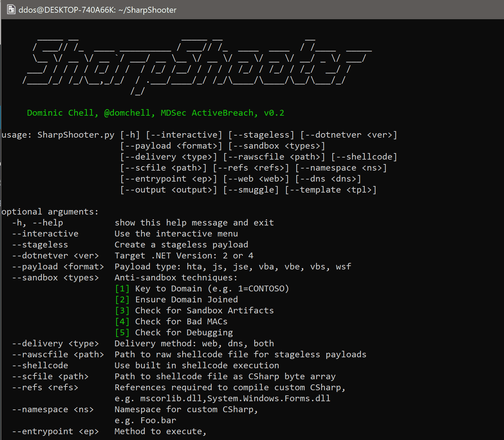Click the text 'Check for Sandbox Artifacts'
This screenshot has height=440, width=504.
pos(204,311)
